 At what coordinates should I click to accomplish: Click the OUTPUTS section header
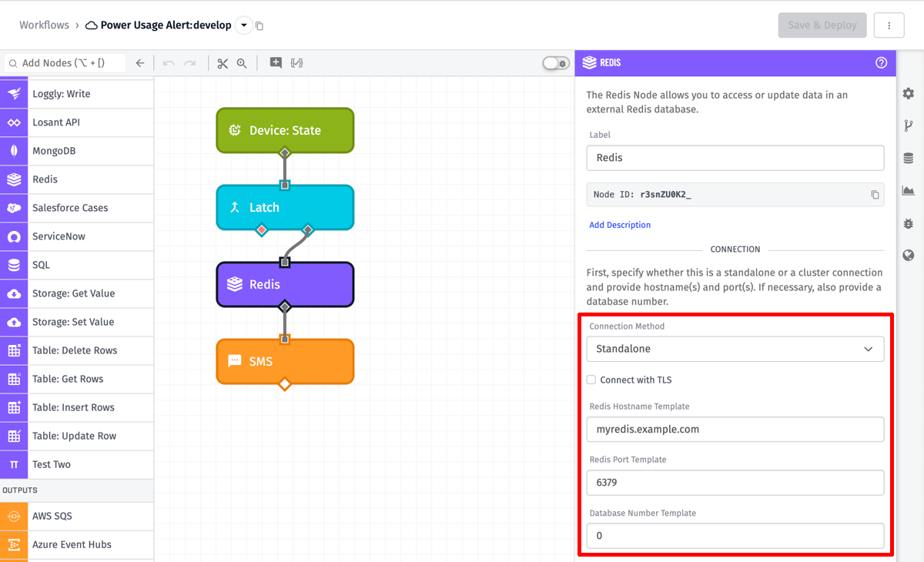[77, 490]
